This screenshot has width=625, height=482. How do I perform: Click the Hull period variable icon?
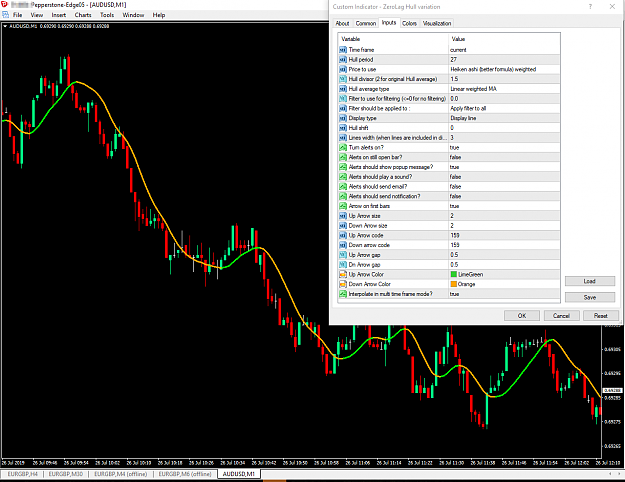tap(343, 59)
